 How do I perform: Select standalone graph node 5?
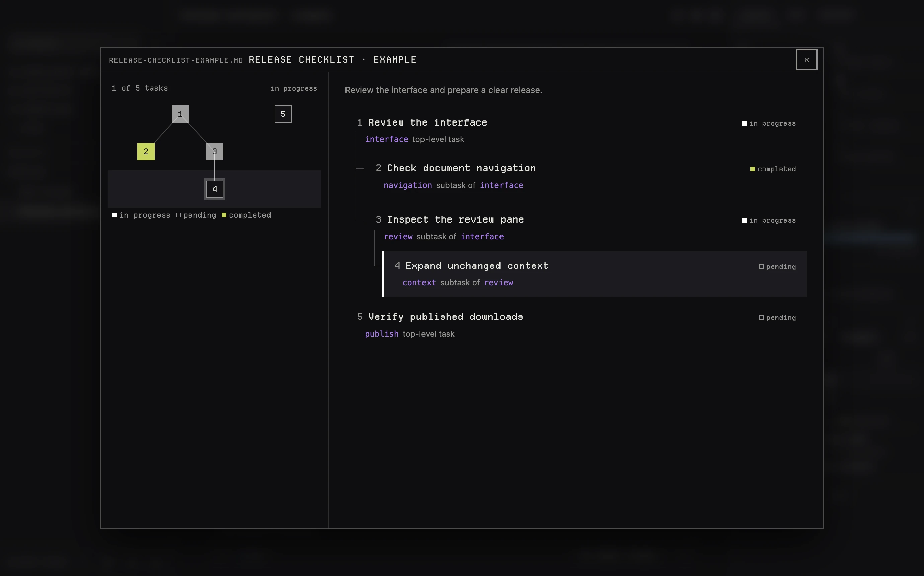[283, 114]
